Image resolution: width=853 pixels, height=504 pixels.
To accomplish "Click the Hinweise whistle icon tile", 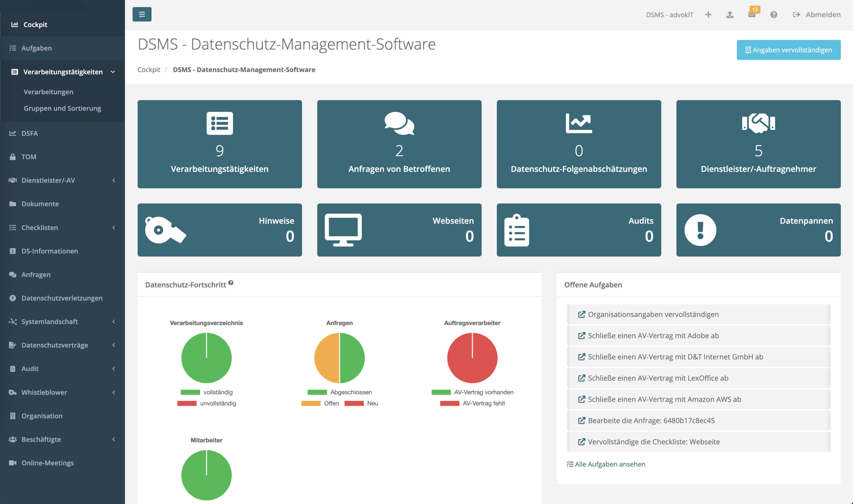I will tap(219, 230).
